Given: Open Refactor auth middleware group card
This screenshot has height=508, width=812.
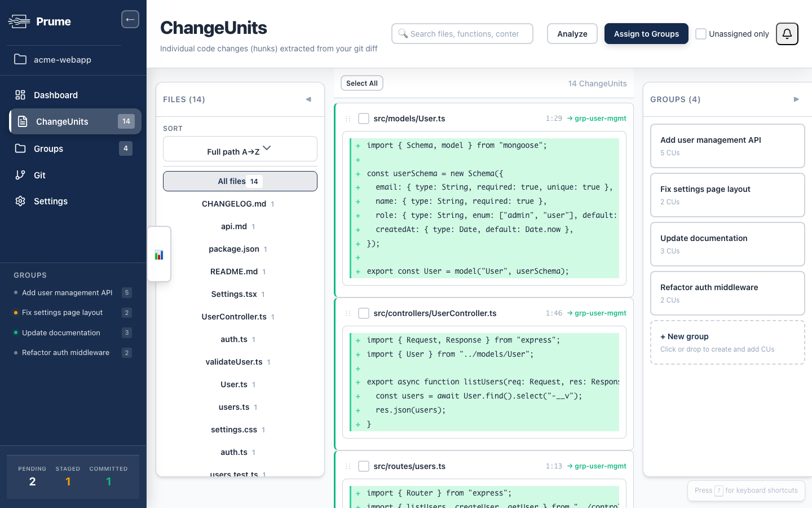Looking at the screenshot, I should pos(727,293).
